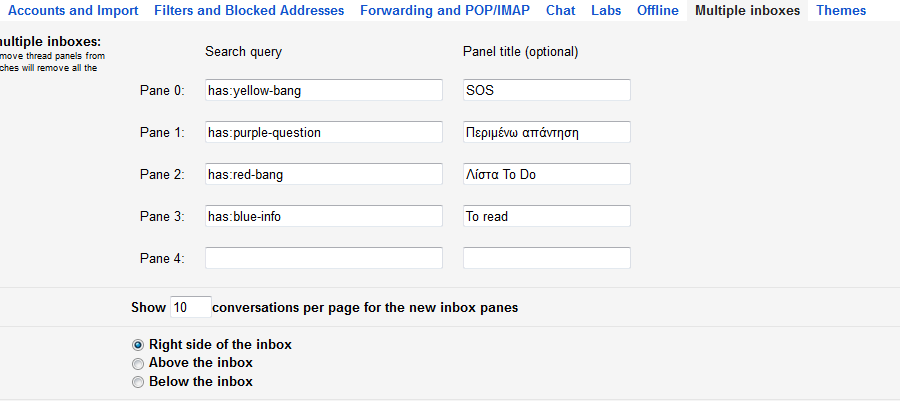Click Pane 0 search query field
900x401 pixels.
click(324, 90)
